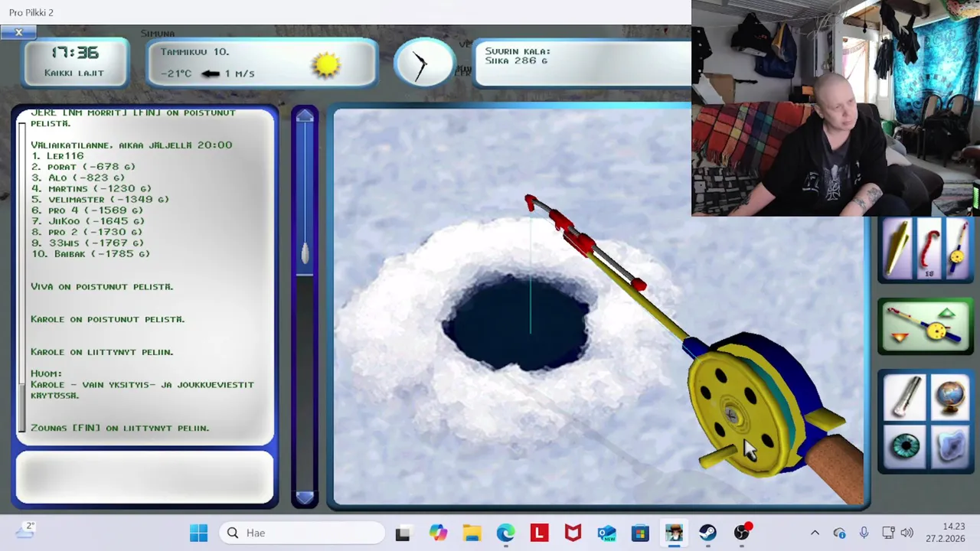Select the yellow lure icon
980x551 pixels.
click(x=898, y=249)
